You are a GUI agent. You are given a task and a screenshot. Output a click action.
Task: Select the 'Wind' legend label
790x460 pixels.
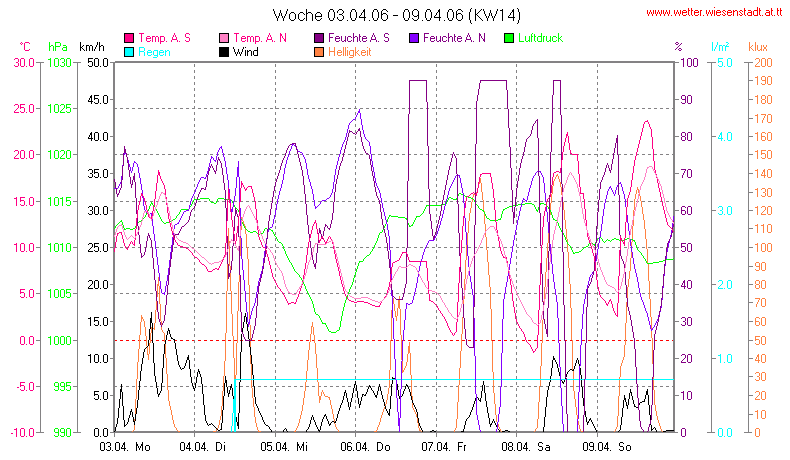(245, 52)
